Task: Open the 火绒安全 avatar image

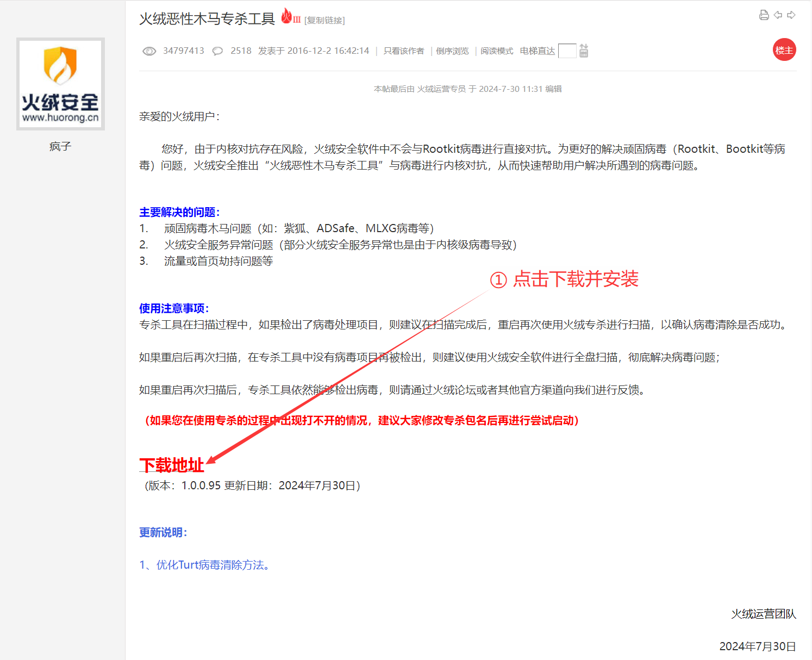Action: click(x=60, y=84)
